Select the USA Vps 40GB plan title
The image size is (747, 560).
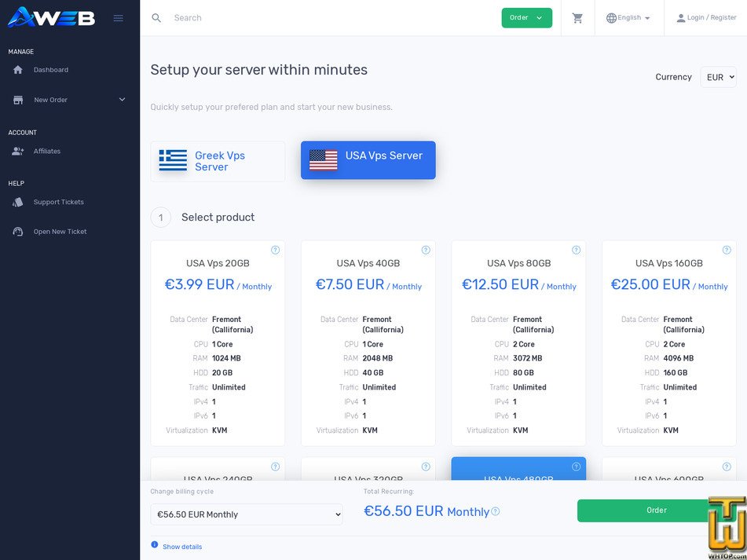tap(368, 263)
